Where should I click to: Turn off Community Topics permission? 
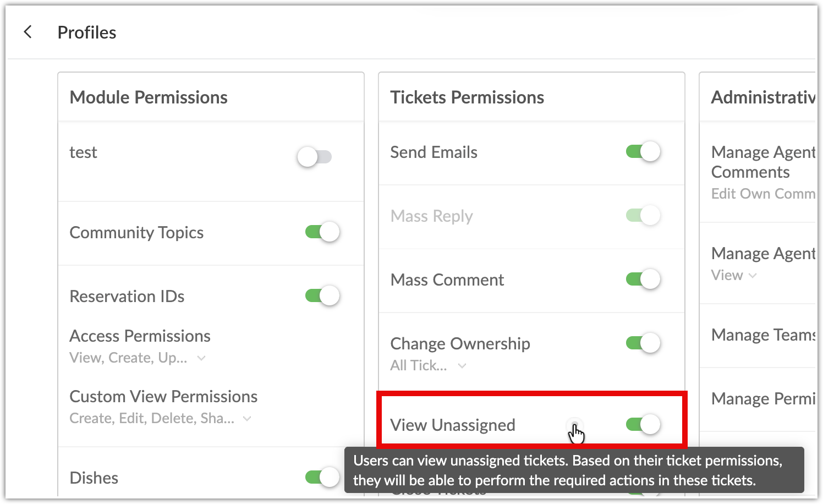point(322,232)
